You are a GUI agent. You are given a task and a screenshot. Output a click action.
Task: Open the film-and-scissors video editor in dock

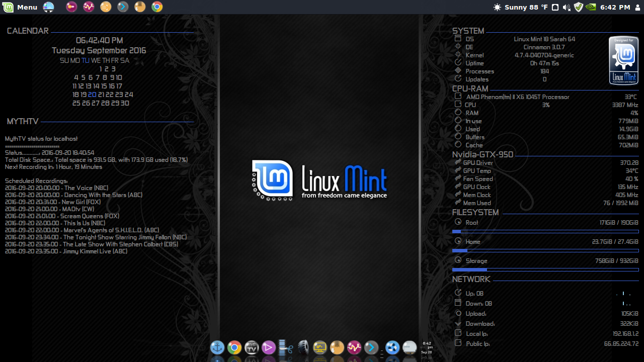click(286, 347)
